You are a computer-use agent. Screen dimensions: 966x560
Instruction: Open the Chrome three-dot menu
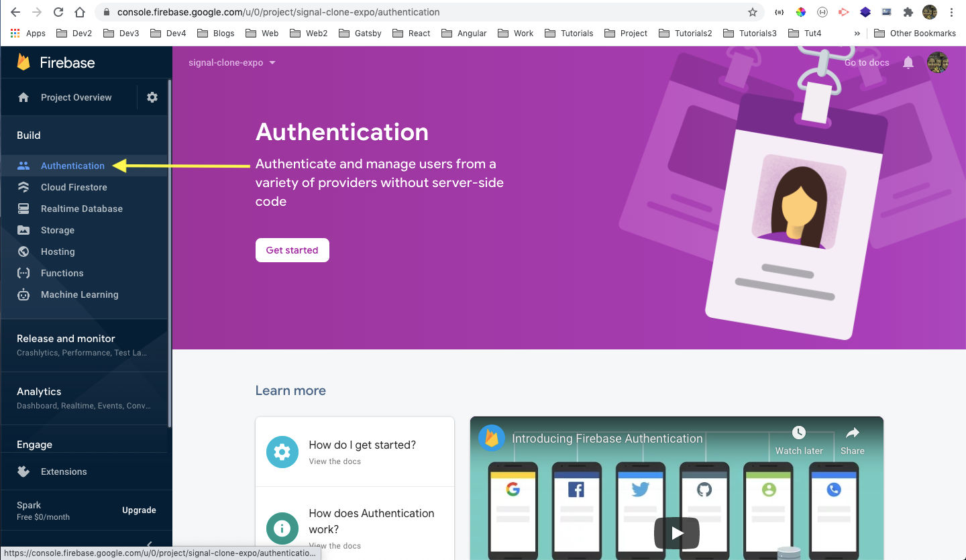952,12
